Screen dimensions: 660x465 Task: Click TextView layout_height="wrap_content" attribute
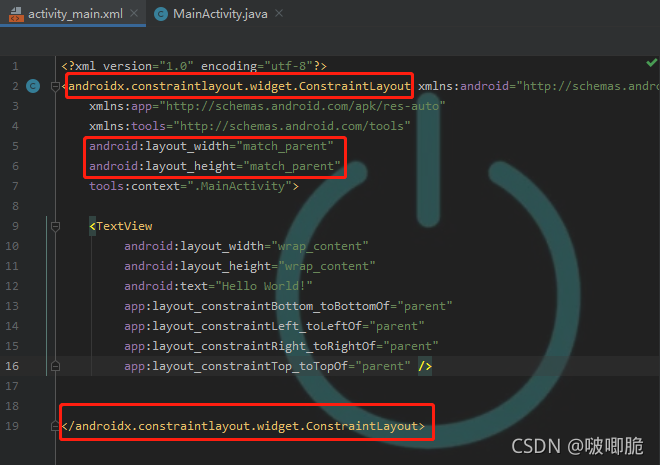[250, 266]
